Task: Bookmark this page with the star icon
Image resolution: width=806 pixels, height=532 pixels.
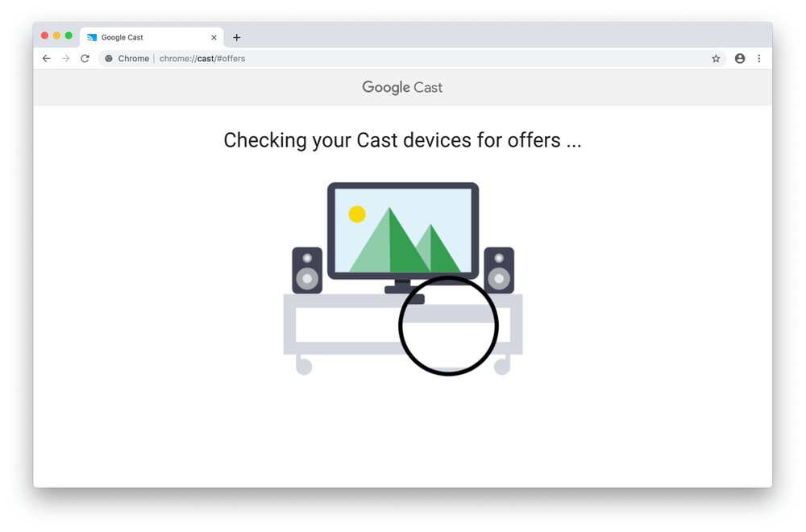Action: tap(716, 59)
